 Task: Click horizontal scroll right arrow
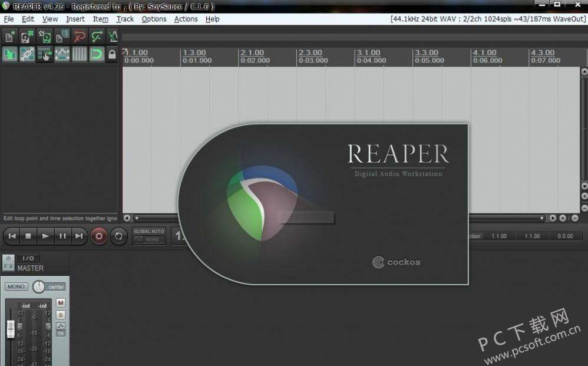(553, 218)
